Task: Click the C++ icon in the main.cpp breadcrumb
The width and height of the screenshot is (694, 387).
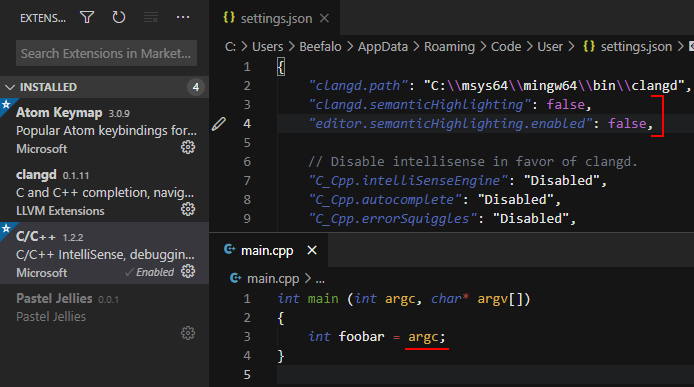Action: pos(235,278)
